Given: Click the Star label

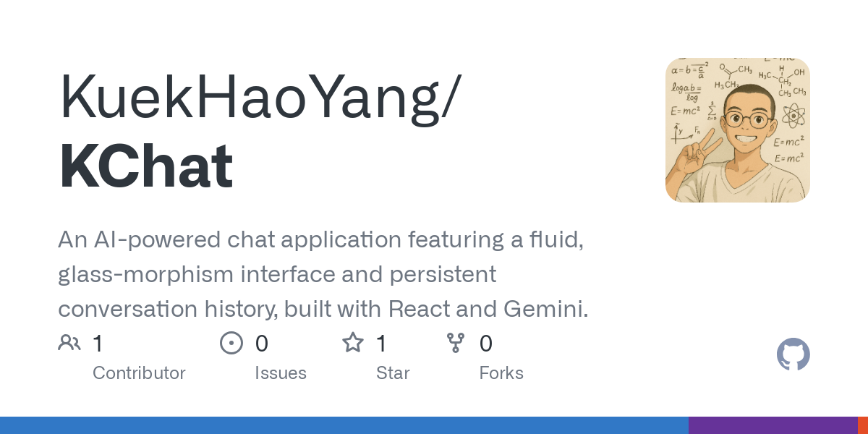Looking at the screenshot, I should 393,373.
